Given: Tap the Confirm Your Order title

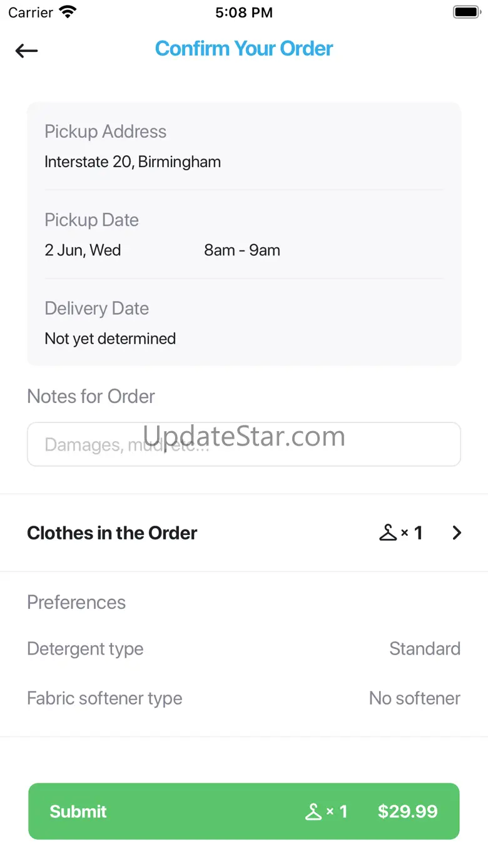Looking at the screenshot, I should (x=244, y=49).
